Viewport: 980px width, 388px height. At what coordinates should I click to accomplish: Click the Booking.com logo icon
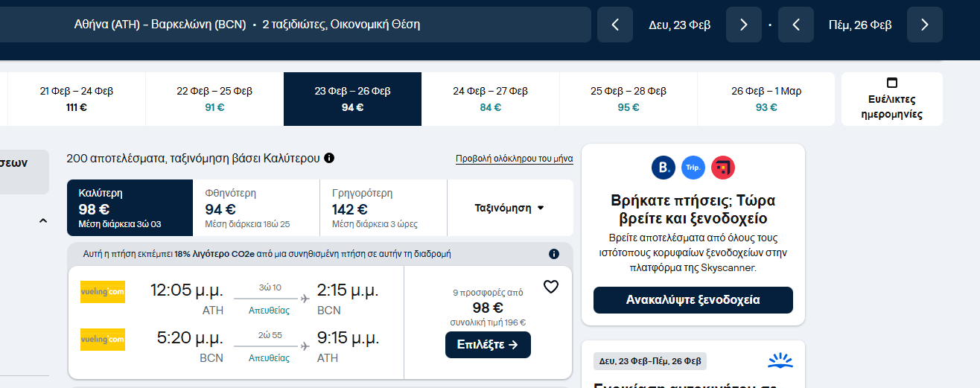coord(663,168)
